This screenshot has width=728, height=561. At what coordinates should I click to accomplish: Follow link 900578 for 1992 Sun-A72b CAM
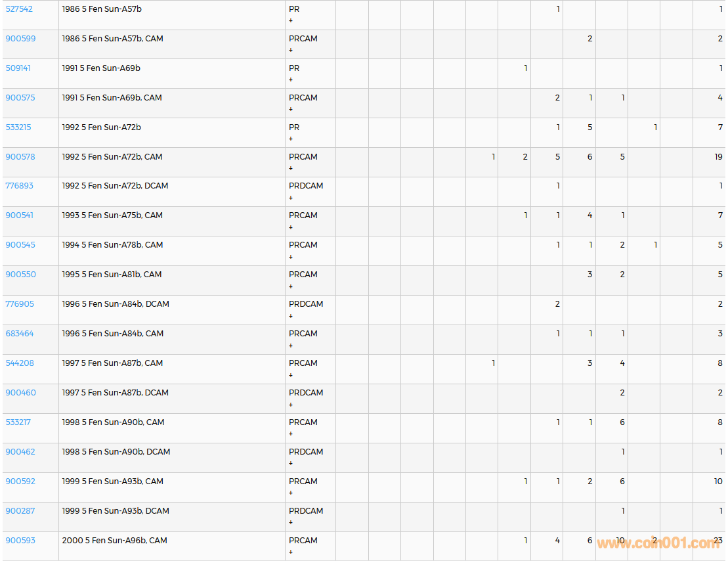coord(20,157)
